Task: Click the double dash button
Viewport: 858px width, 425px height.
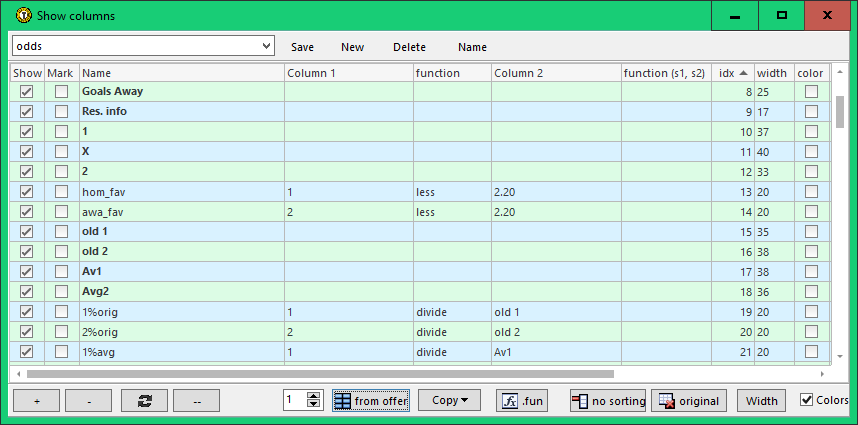Action: pos(196,400)
